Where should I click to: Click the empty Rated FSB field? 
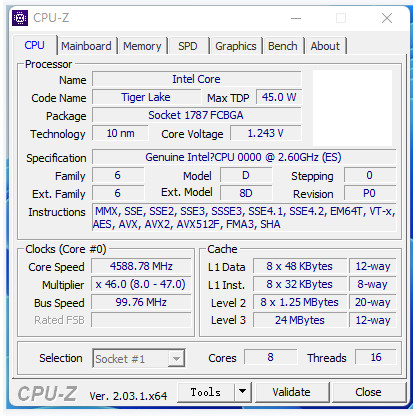[x=141, y=320]
